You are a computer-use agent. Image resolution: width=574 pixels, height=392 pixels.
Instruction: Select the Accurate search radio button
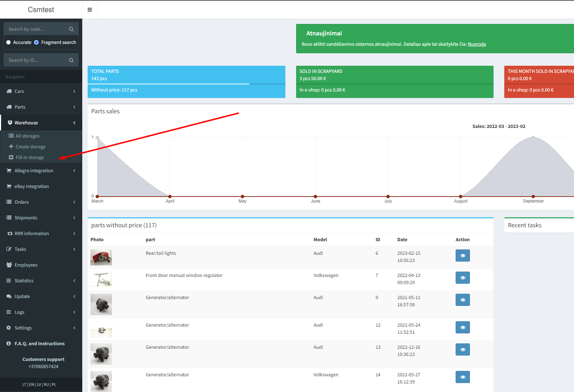[x=9, y=43]
